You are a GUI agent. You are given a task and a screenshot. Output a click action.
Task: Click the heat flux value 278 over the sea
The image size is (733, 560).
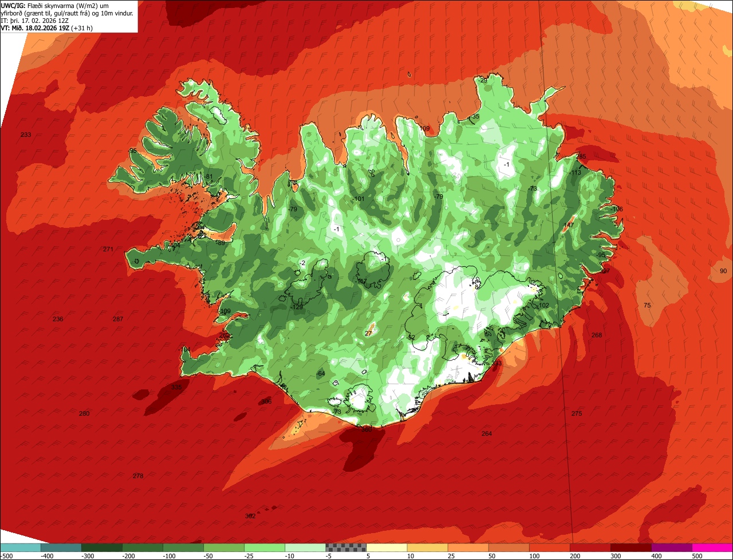click(138, 476)
